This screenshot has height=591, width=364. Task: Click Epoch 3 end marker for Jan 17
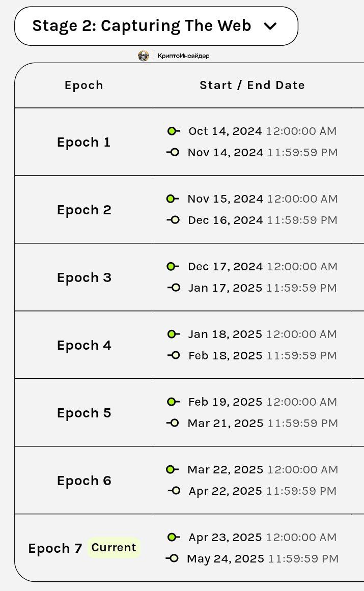point(174,288)
